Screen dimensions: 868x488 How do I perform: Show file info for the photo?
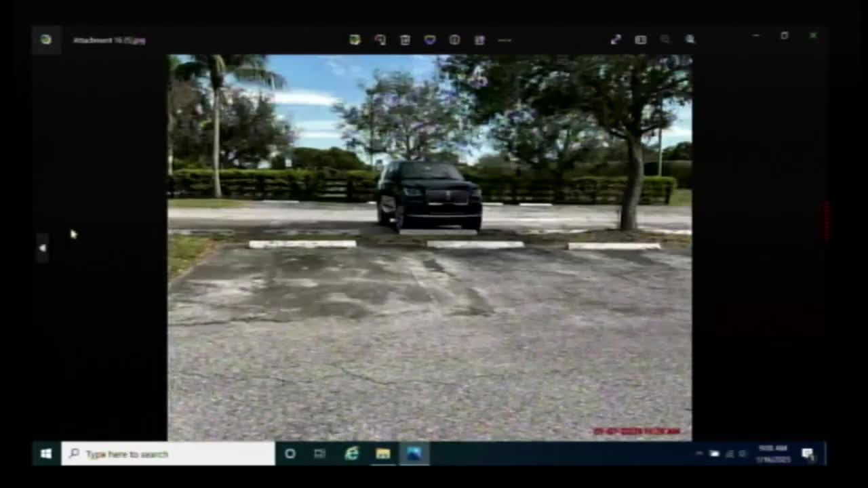pyautogui.click(x=454, y=40)
